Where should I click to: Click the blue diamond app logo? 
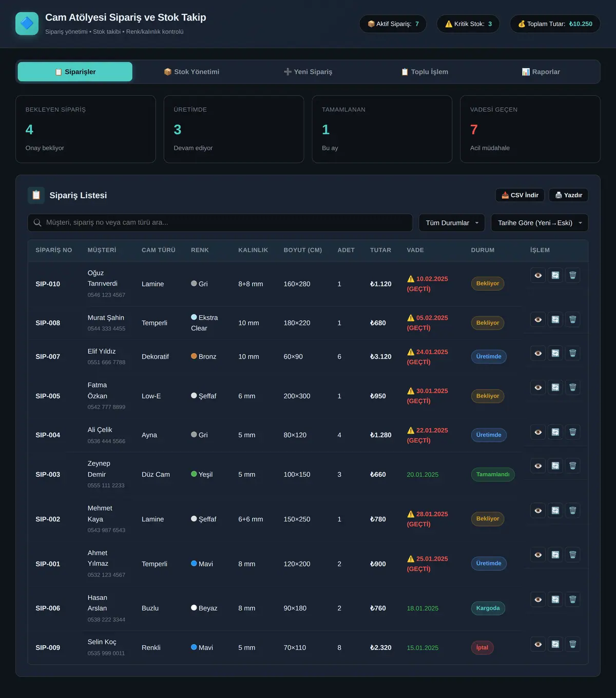tap(27, 24)
